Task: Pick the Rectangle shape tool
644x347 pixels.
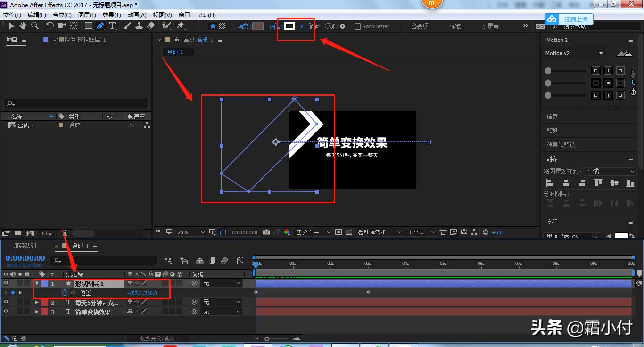Action: pyautogui.click(x=88, y=26)
